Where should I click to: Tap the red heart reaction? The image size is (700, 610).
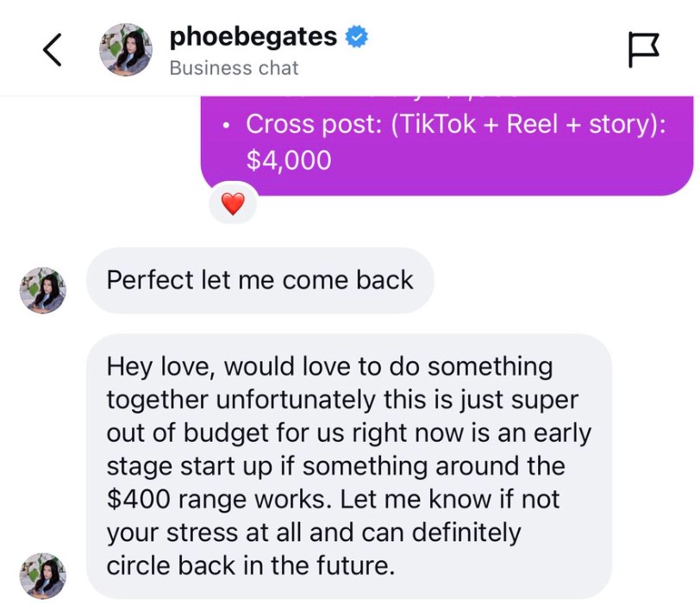pos(233,204)
